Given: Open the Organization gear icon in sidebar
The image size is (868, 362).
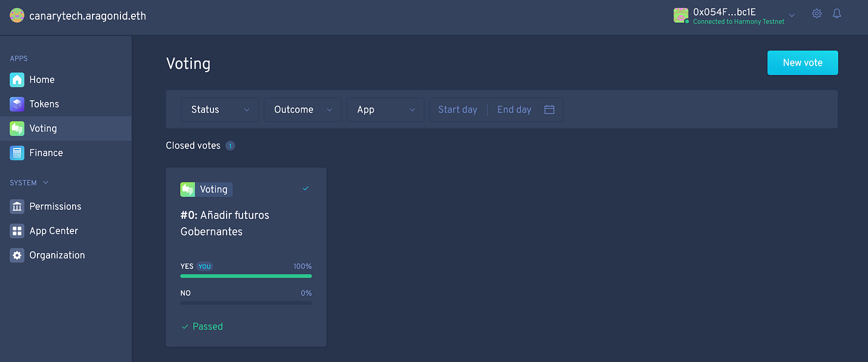Looking at the screenshot, I should 17,255.
